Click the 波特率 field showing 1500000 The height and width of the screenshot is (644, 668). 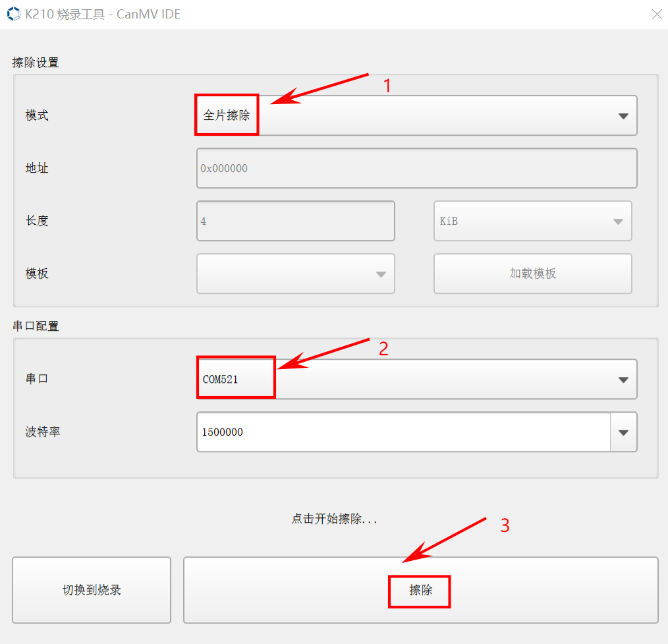click(x=403, y=432)
